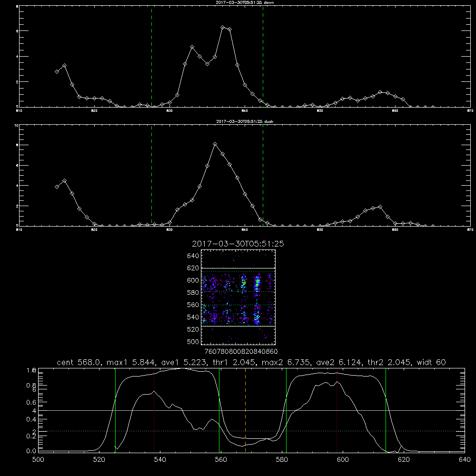Screen dimensions: 476x476
Task: Click the '640' x-axis label of the bottom plot
Action: pyautogui.click(x=465, y=460)
